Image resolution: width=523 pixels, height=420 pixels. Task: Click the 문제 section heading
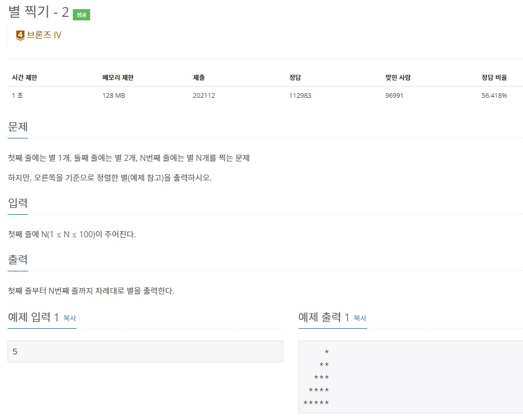coord(17,126)
